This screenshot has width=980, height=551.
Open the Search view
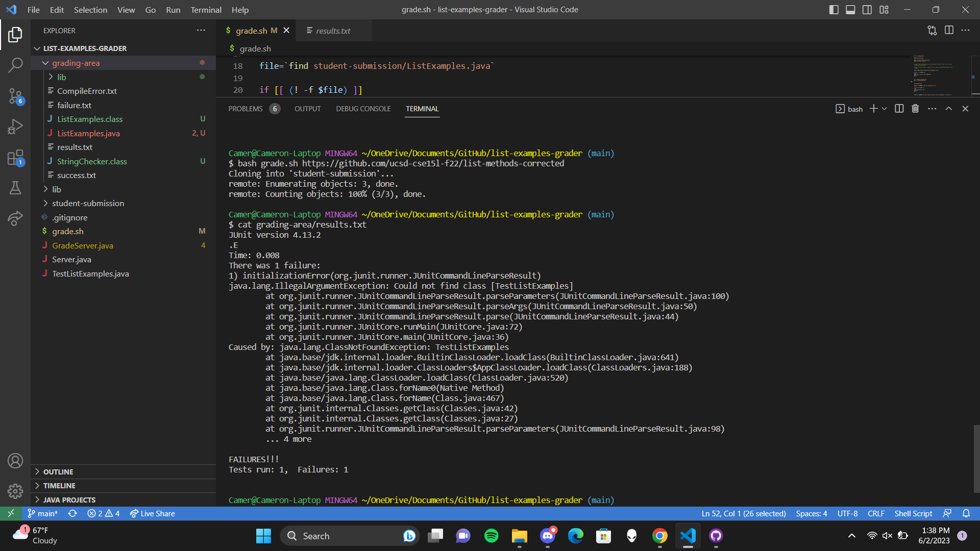15,65
